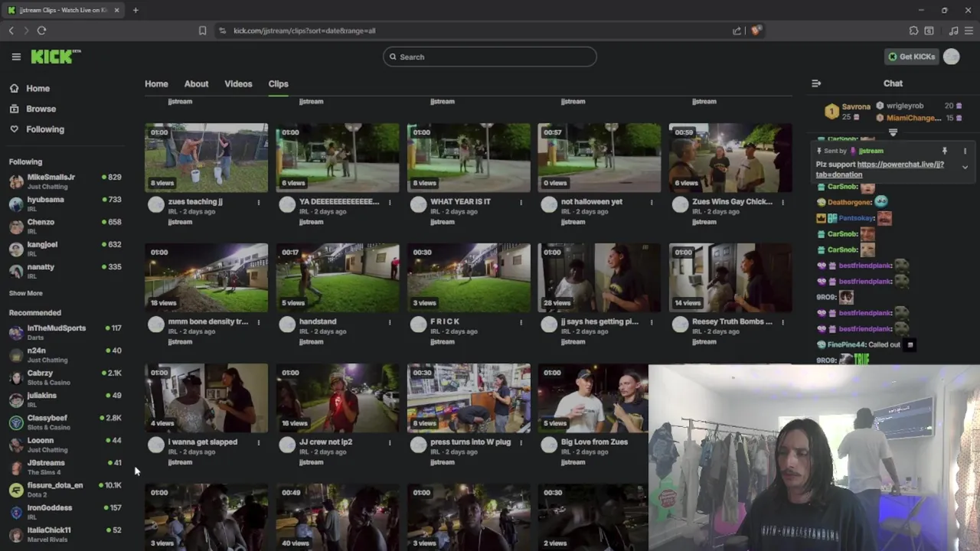Open hyubsama followed channel
This screenshot has width=980, height=551.
(65, 204)
